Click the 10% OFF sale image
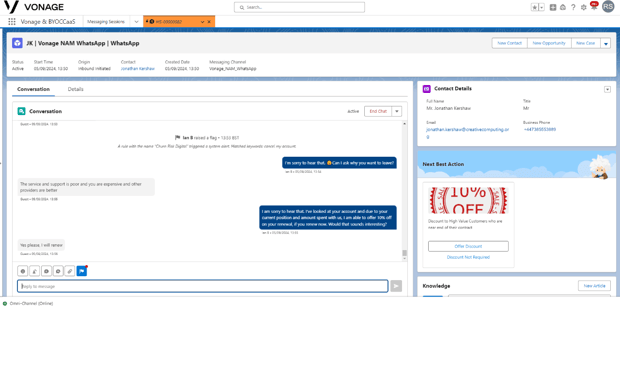 click(x=468, y=200)
